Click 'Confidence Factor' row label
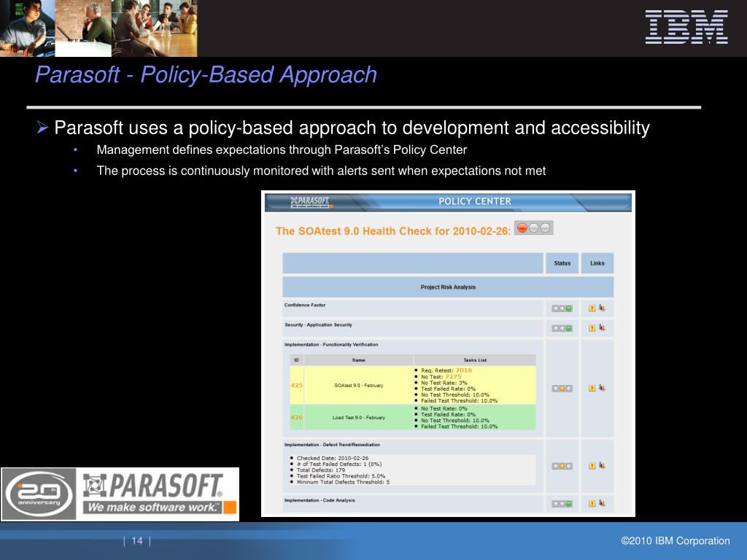Screen dimensions: 747x560 pos(305,306)
